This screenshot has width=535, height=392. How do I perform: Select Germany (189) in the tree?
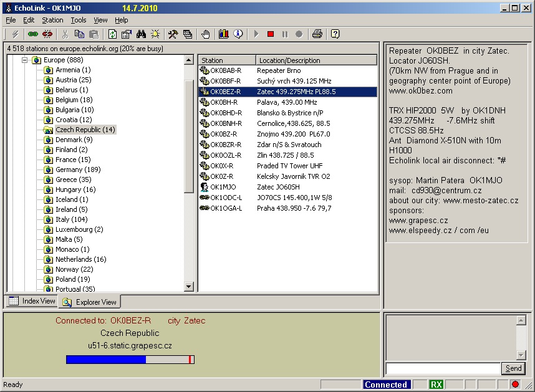click(78, 170)
